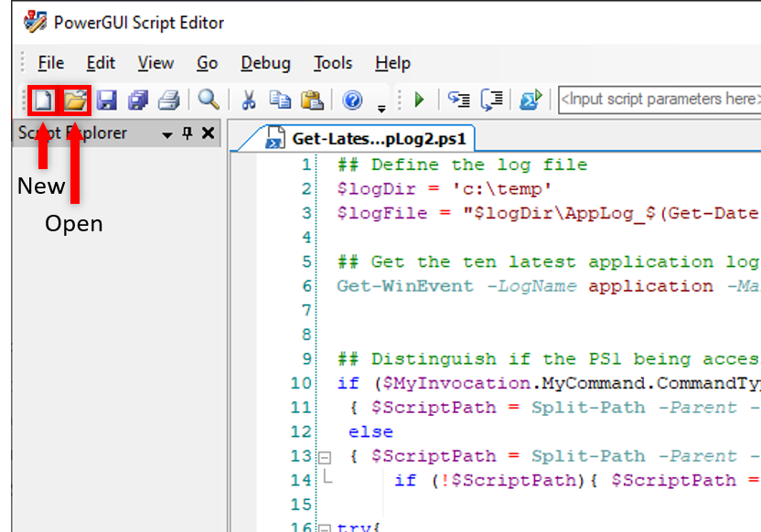761x532 pixels.
Task: Open the Edit menu
Action: (101, 63)
